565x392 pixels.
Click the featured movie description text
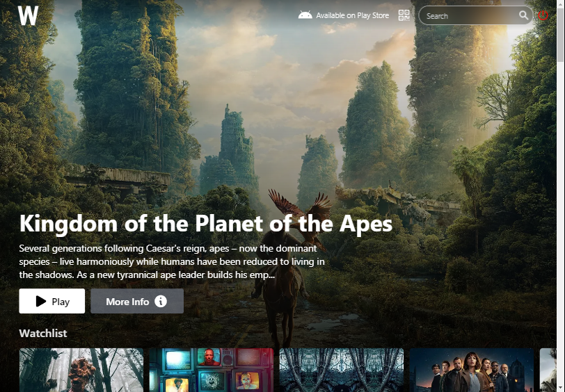(172, 262)
